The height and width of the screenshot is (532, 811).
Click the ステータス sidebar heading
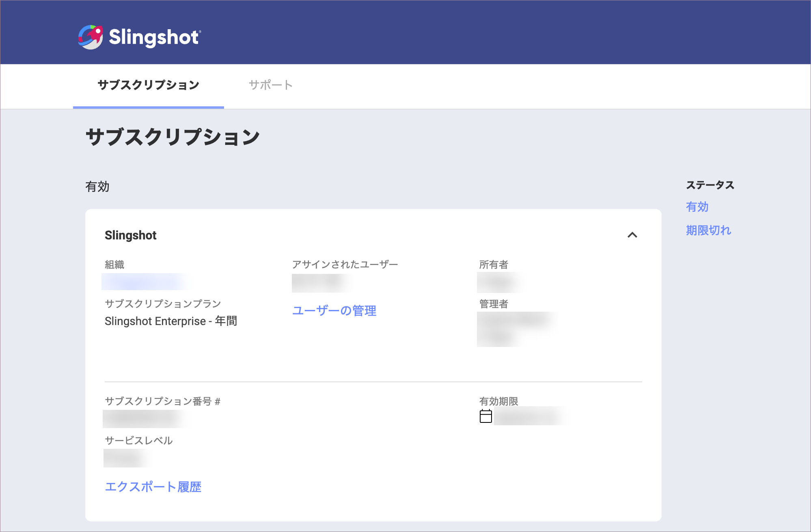click(x=710, y=185)
